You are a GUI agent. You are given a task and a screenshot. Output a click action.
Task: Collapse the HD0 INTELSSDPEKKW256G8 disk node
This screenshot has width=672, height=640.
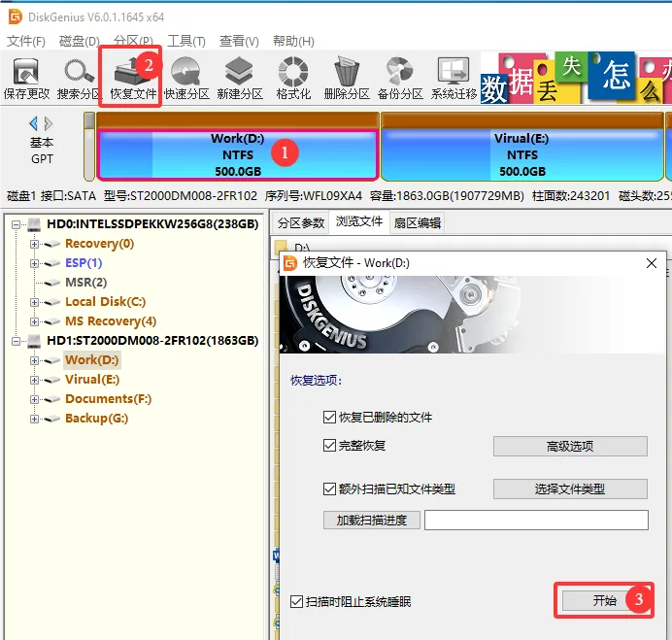[x=16, y=224]
